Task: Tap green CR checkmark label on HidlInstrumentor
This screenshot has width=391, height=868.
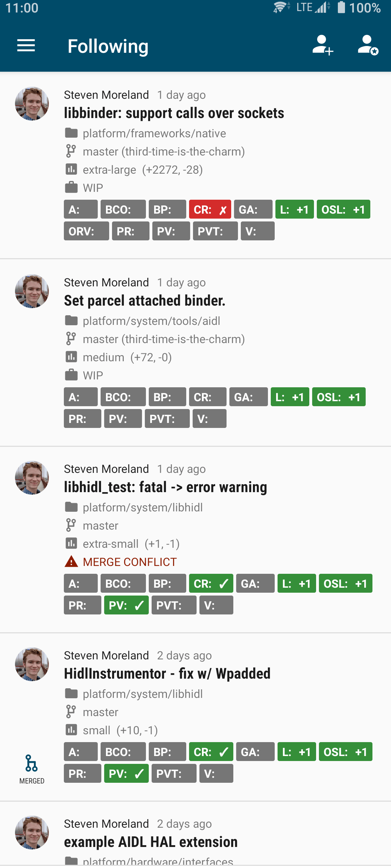Action: [211, 752]
